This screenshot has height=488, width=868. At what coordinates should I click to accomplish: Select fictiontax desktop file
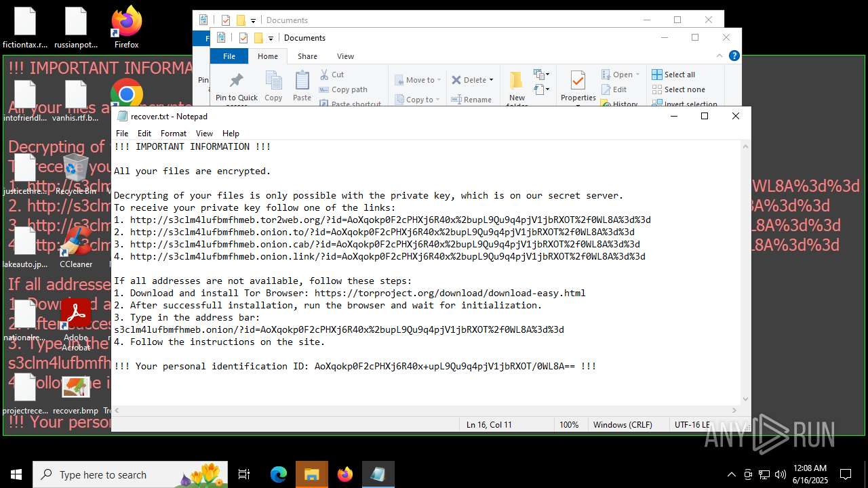click(25, 28)
